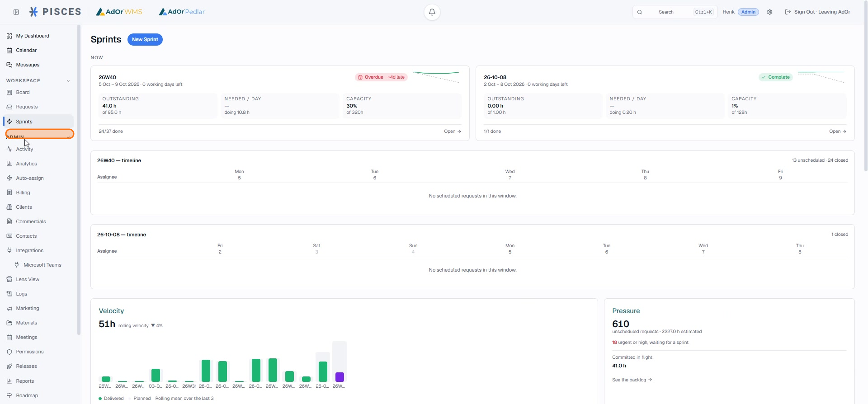868x404 pixels.
Task: Click the Overdue status badge
Action: point(381,77)
